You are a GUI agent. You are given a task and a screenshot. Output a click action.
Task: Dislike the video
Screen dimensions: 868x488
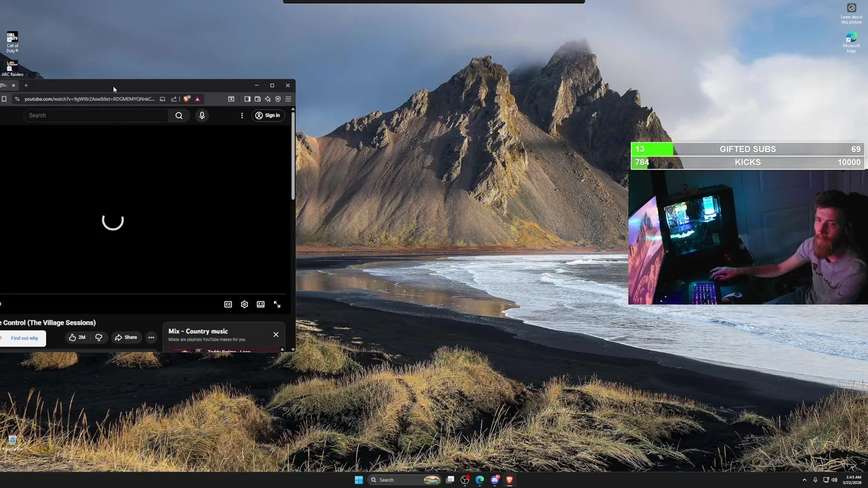pos(99,338)
